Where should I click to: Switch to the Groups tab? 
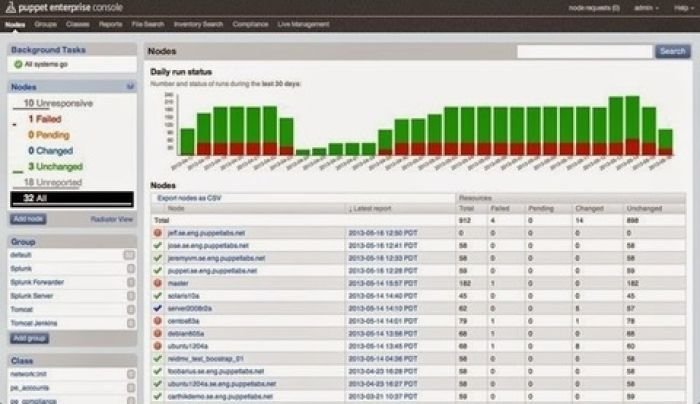(x=45, y=22)
